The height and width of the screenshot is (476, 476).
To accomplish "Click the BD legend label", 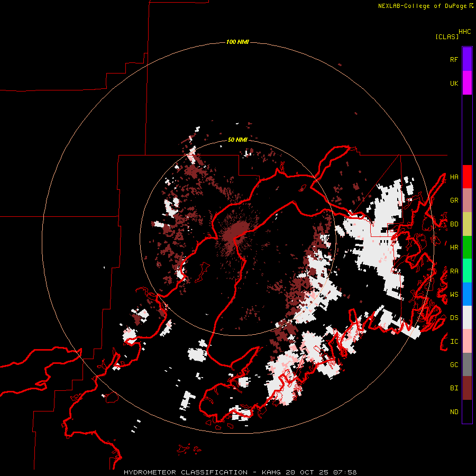I will point(454,224).
